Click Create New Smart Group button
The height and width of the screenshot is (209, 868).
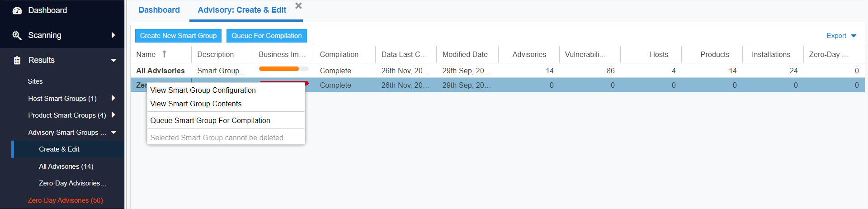pyautogui.click(x=178, y=36)
